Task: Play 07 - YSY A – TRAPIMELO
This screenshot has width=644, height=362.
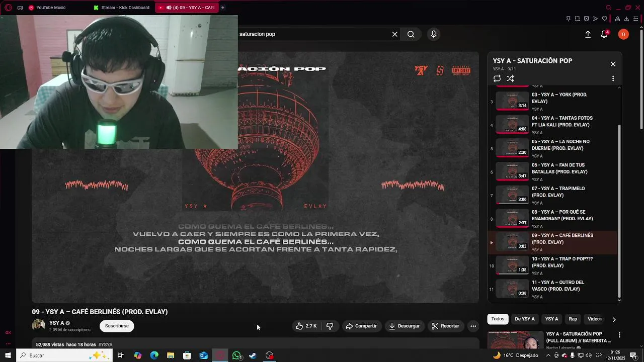Action: click(552, 195)
